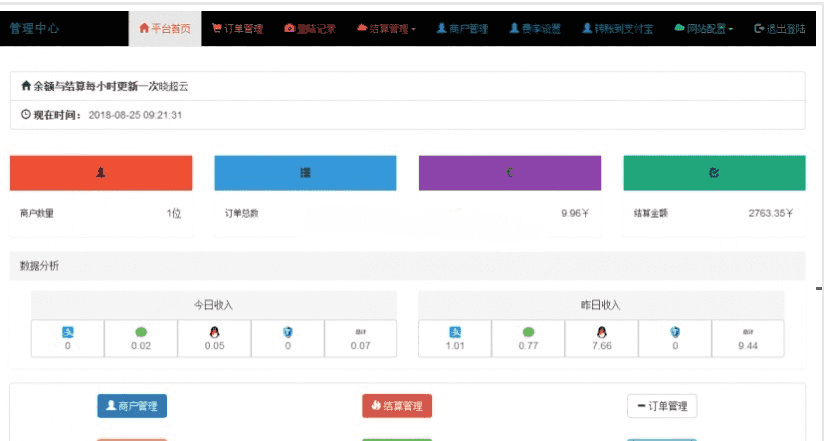Click the settlement icon on green card
Viewport: 824px width, 441px height.
click(x=714, y=172)
